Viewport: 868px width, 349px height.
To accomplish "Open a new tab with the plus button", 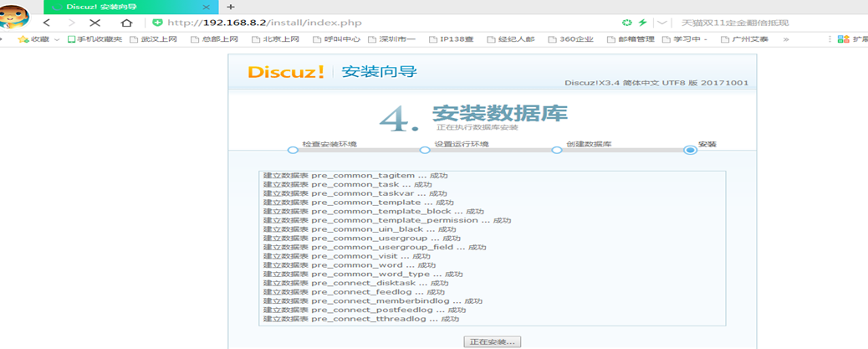I will (231, 7).
